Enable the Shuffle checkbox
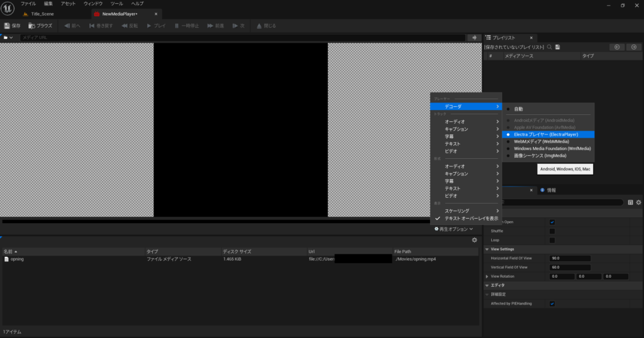Viewport: 644px width, 338px height. (552, 231)
